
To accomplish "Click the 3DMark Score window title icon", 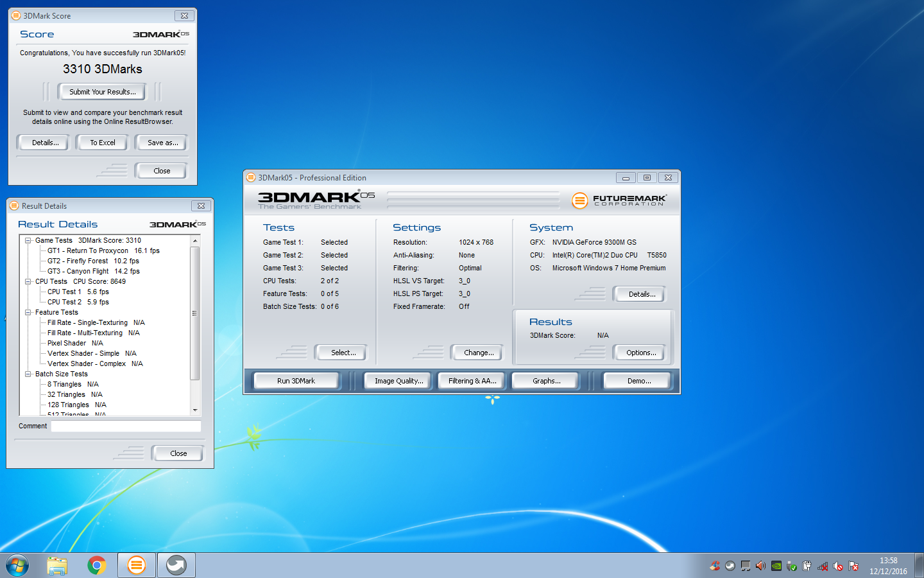I will tap(16, 15).
